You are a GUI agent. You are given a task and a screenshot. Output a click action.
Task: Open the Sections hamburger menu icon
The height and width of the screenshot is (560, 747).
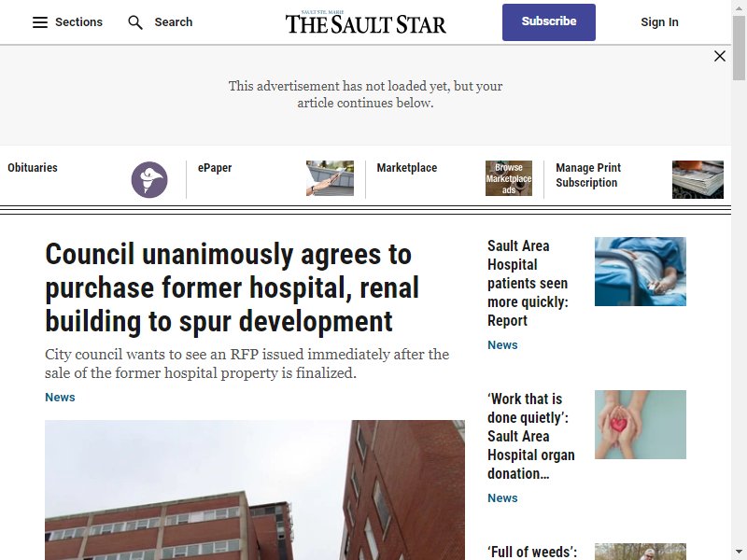click(40, 22)
